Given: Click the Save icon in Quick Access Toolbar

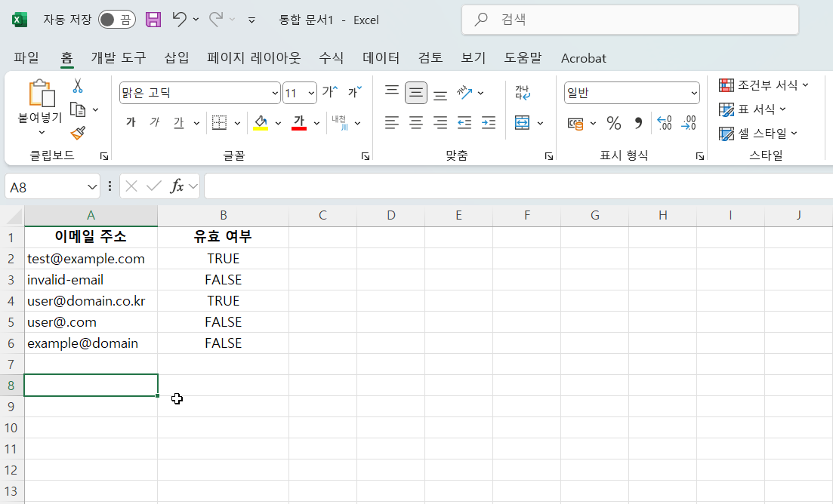Looking at the screenshot, I should point(153,20).
